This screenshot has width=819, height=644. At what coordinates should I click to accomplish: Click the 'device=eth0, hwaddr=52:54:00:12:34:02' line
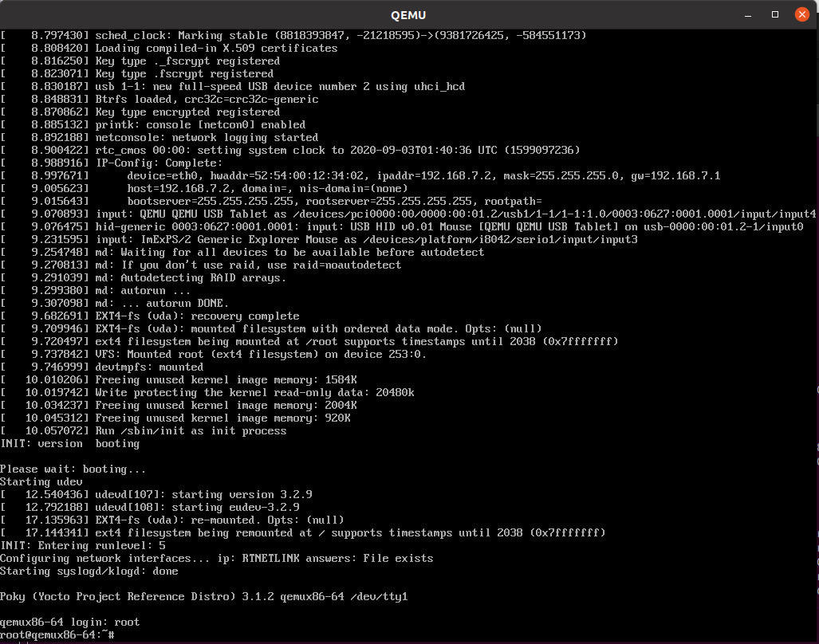tap(360, 176)
